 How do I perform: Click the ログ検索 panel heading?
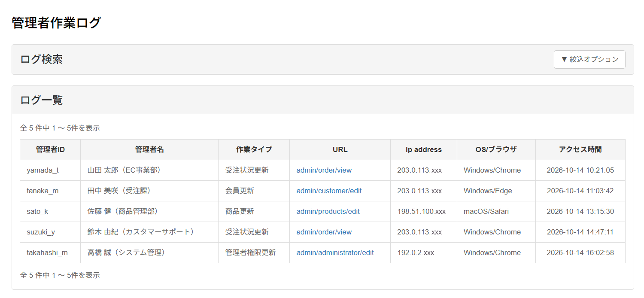pyautogui.click(x=42, y=59)
